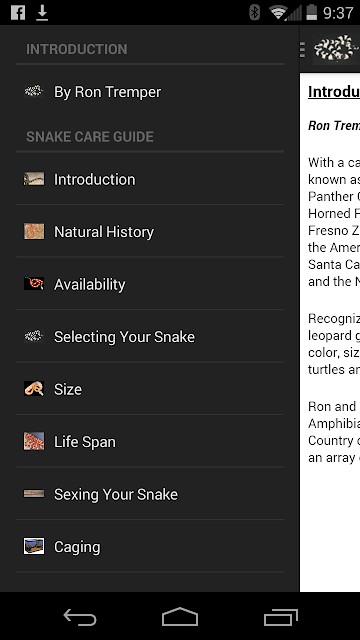360x640 pixels.
Task: Tap the Sexing Your Snake icon
Action: tap(34, 494)
